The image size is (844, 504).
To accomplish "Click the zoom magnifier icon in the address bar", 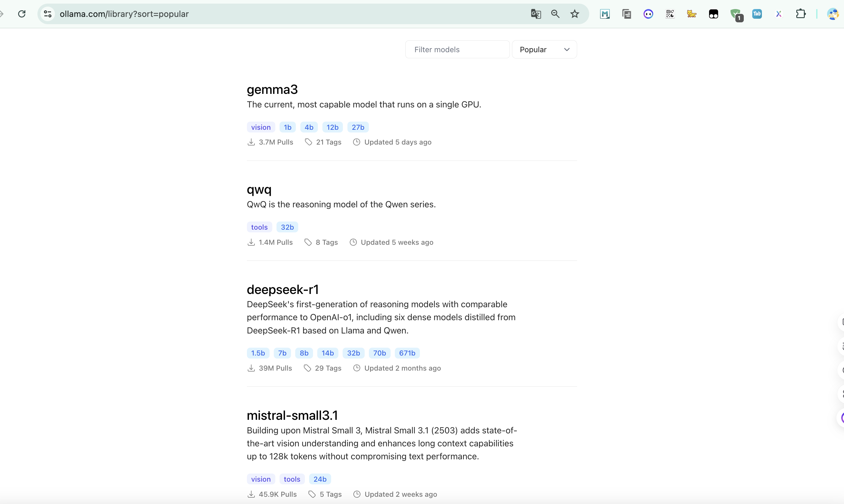I will (555, 14).
